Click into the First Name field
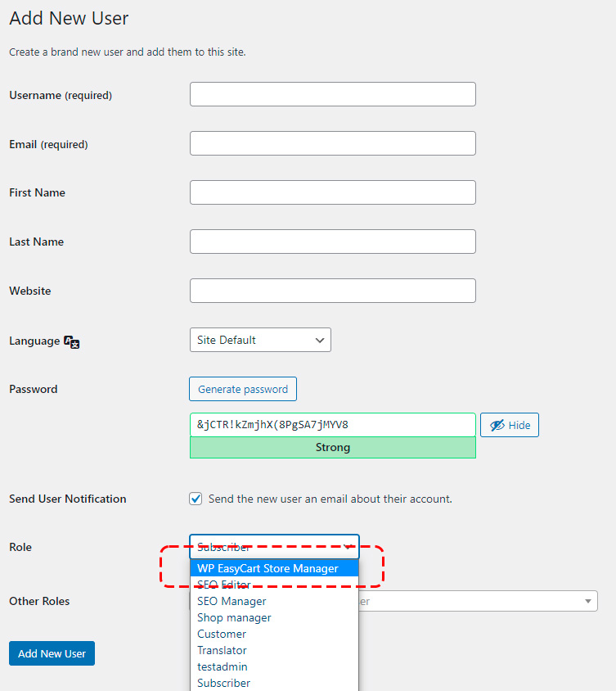 click(332, 192)
